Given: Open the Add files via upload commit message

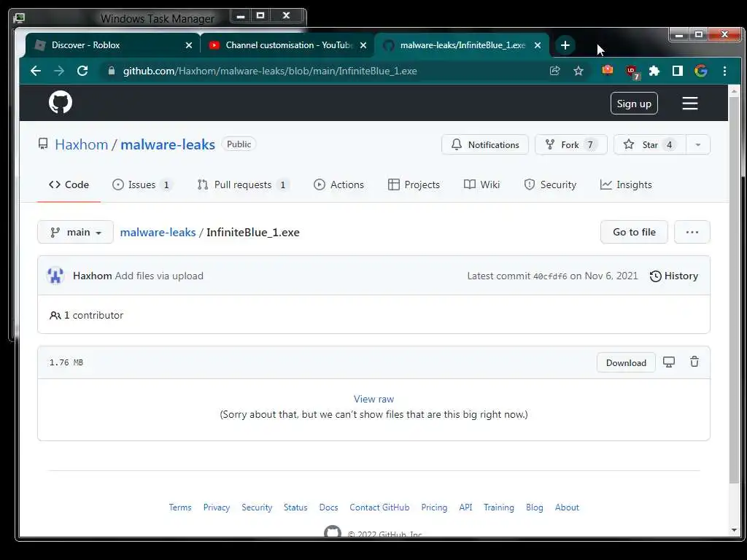Looking at the screenshot, I should (159, 276).
